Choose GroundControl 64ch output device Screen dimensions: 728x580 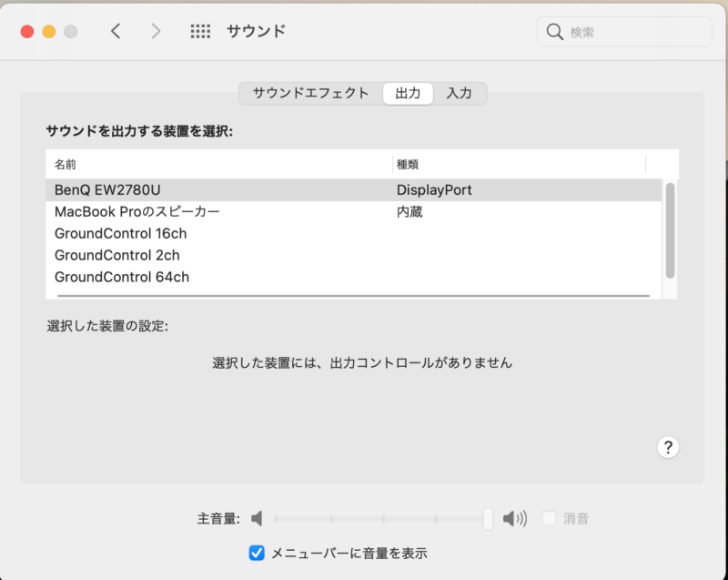(x=353, y=277)
